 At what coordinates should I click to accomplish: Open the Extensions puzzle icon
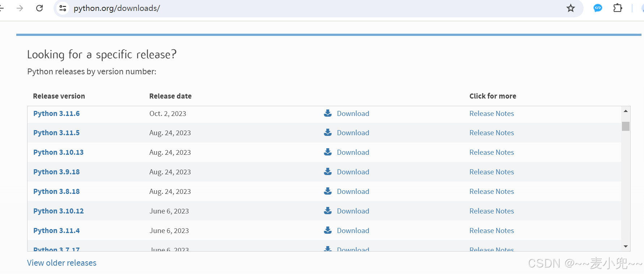618,8
